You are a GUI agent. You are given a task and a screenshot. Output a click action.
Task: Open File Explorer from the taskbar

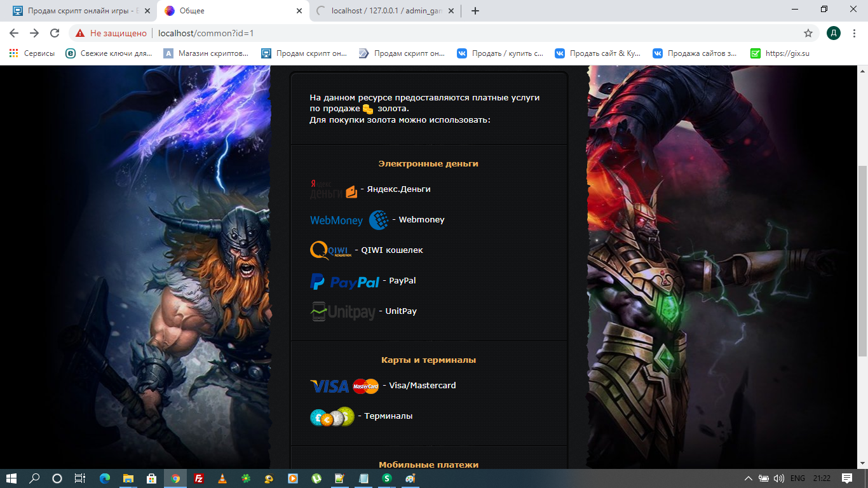pyautogui.click(x=128, y=478)
